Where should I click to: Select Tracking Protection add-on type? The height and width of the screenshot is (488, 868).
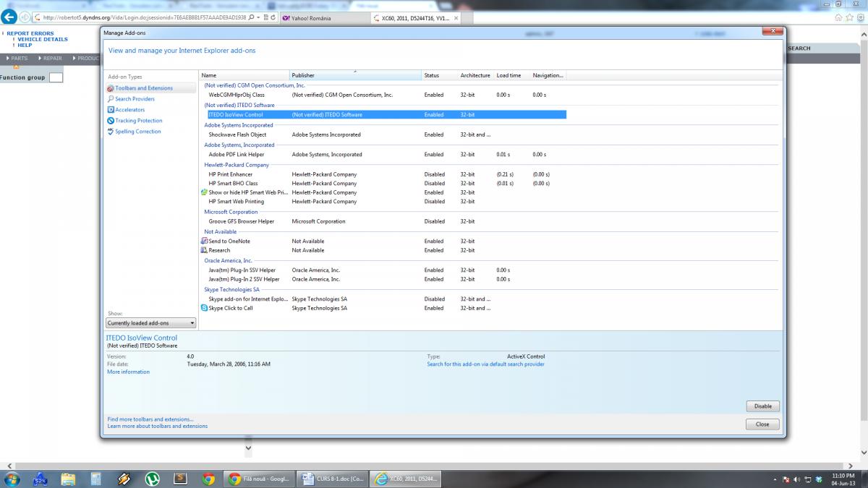(138, 121)
